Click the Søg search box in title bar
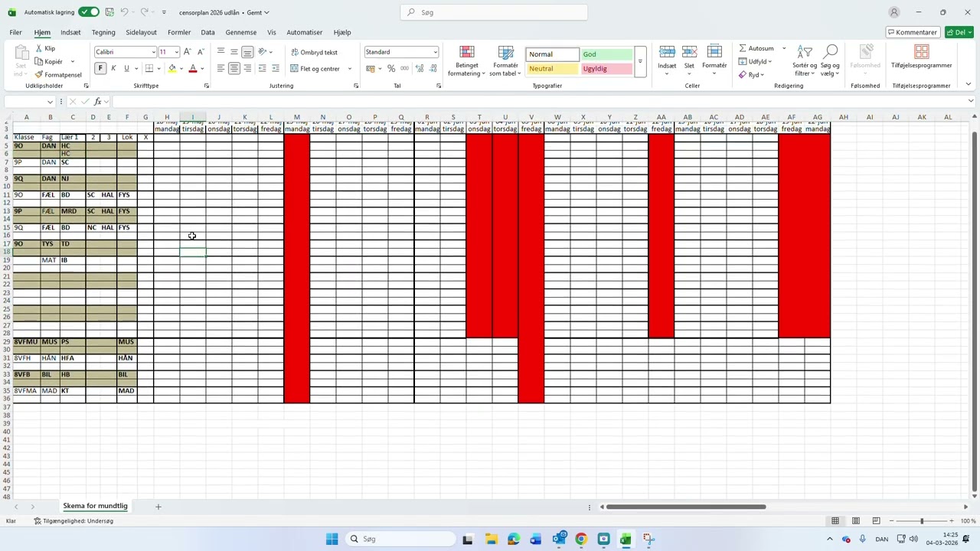The image size is (980, 551). click(494, 12)
